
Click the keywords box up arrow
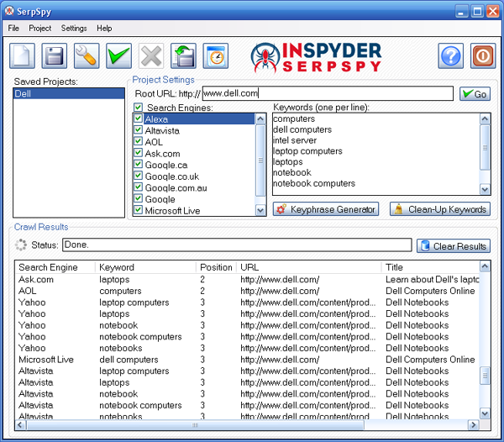[485, 119]
